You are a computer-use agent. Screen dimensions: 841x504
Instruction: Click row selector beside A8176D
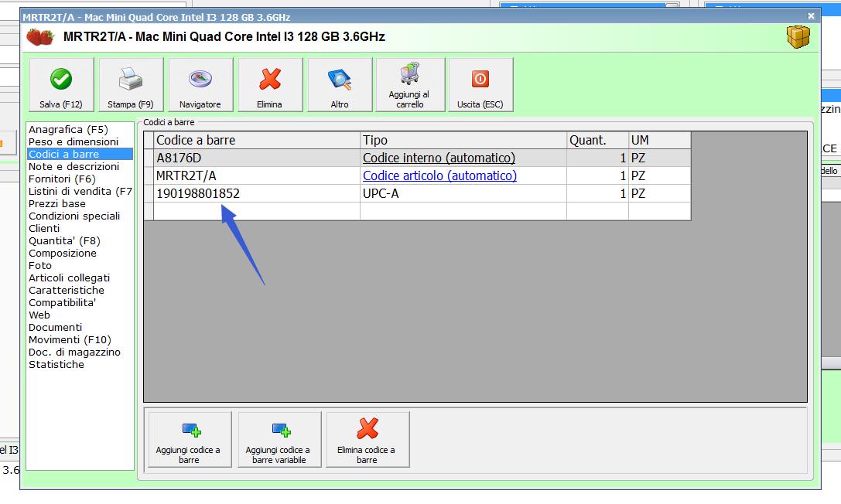coord(149,158)
